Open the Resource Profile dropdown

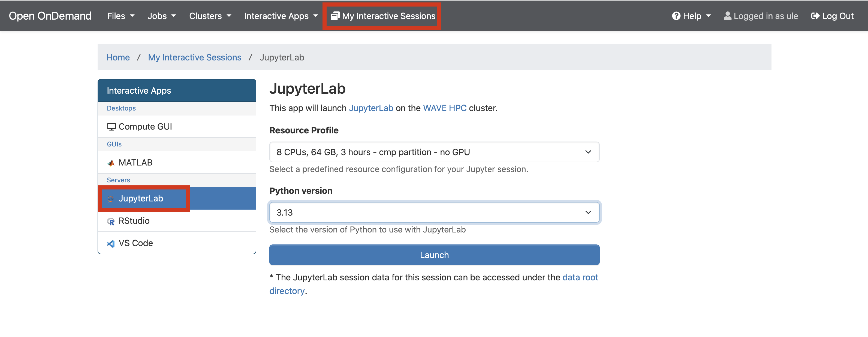[x=434, y=152]
